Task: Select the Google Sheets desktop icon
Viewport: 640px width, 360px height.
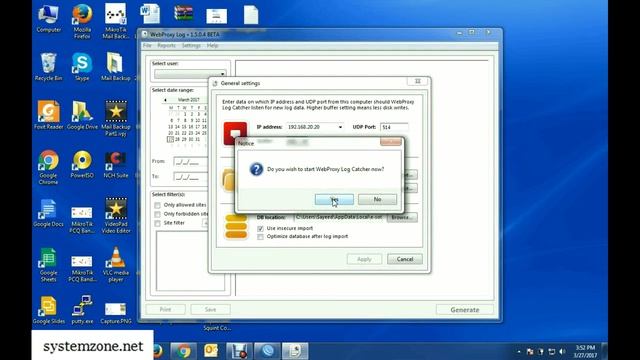Action: [x=48, y=264]
